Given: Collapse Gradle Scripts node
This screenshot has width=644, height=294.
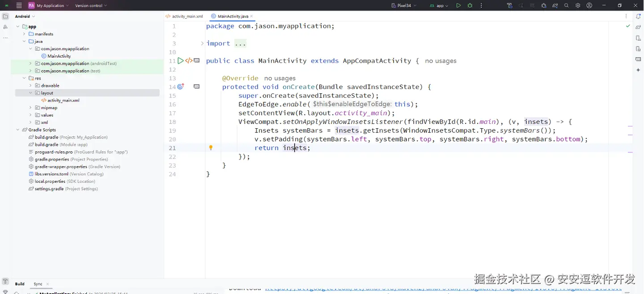Looking at the screenshot, I should pyautogui.click(x=18, y=130).
